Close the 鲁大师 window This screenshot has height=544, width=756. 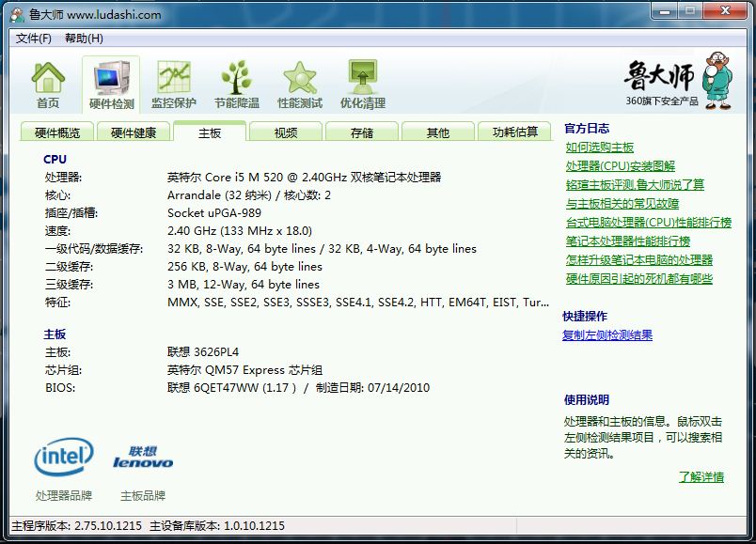tap(725, 11)
